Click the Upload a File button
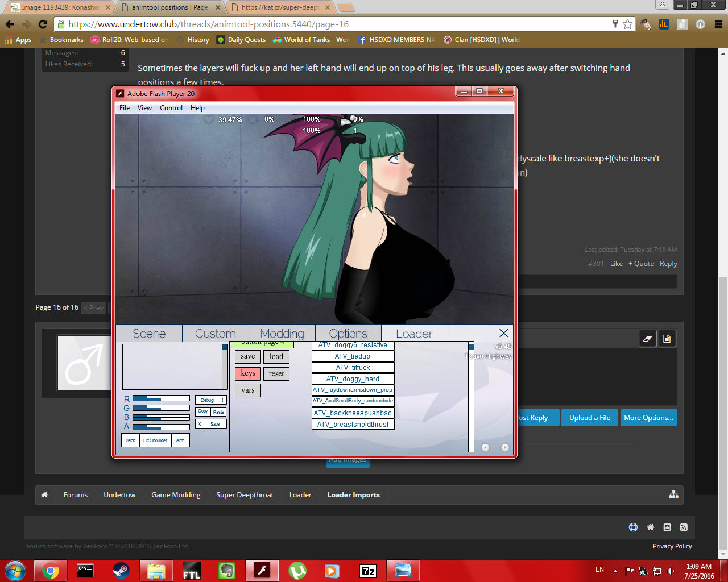This screenshot has height=582, width=728. click(589, 418)
